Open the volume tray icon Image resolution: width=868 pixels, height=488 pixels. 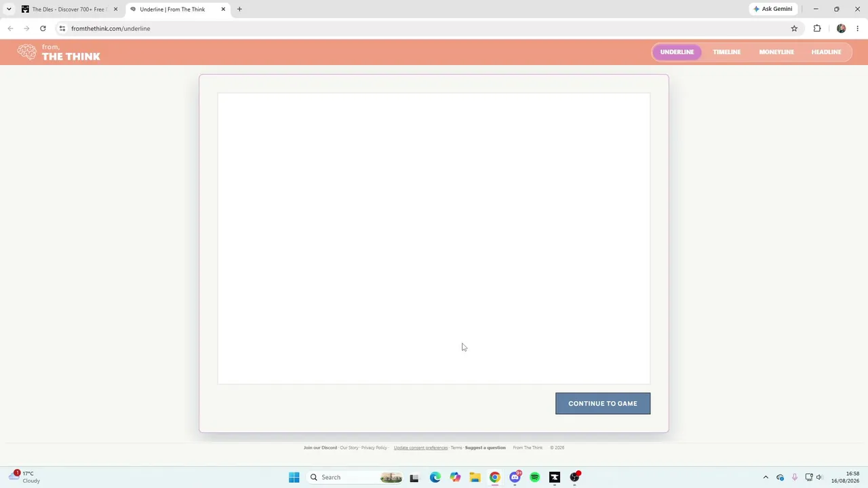(x=819, y=477)
